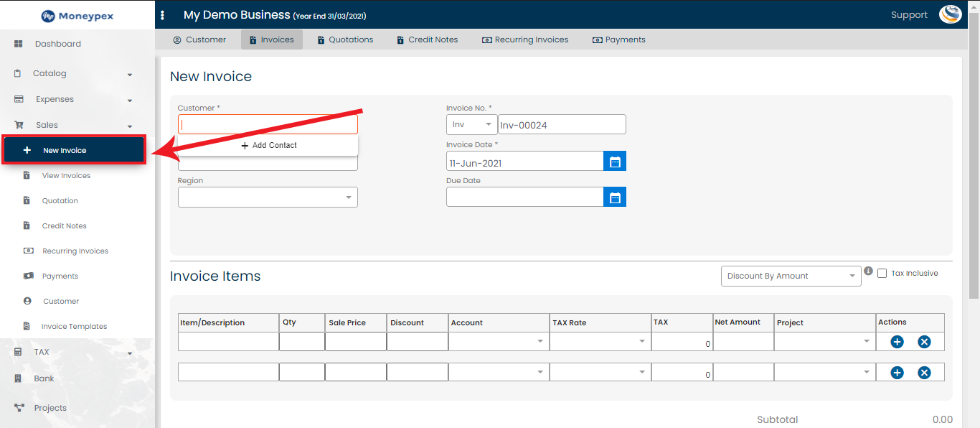Switch to the Credit Notes tab
This screenshot has height=428, width=980.
[x=427, y=39]
